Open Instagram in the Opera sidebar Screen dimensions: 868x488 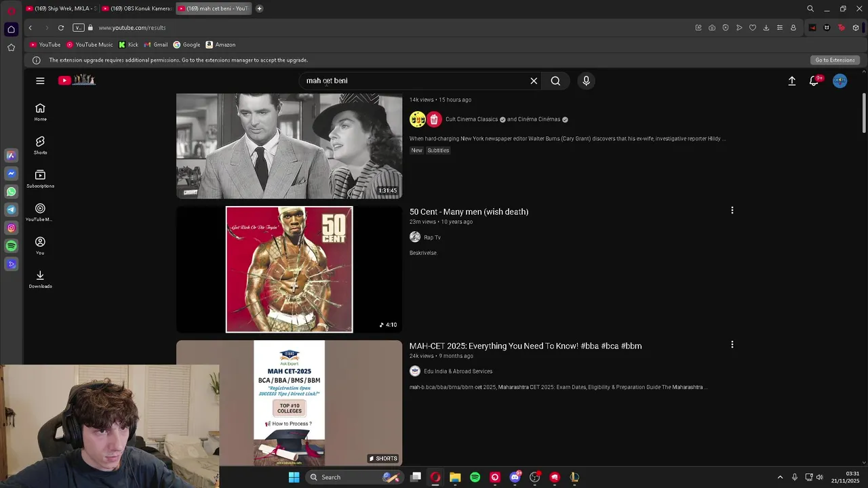pyautogui.click(x=11, y=228)
